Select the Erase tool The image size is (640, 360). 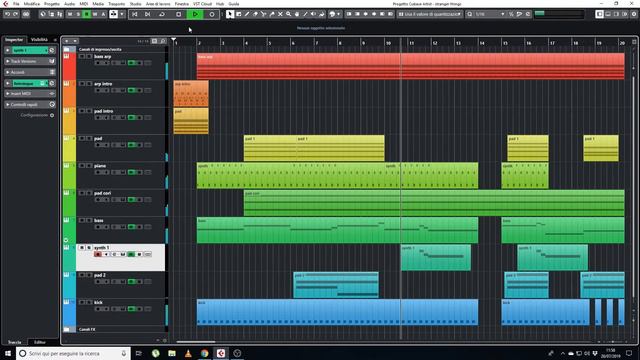pyautogui.click(x=255, y=14)
